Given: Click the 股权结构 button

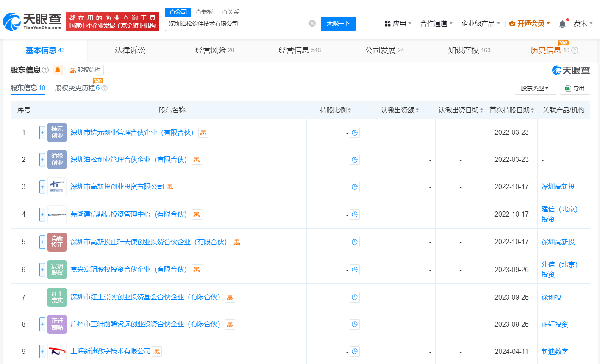Looking at the screenshot, I should click(85, 70).
